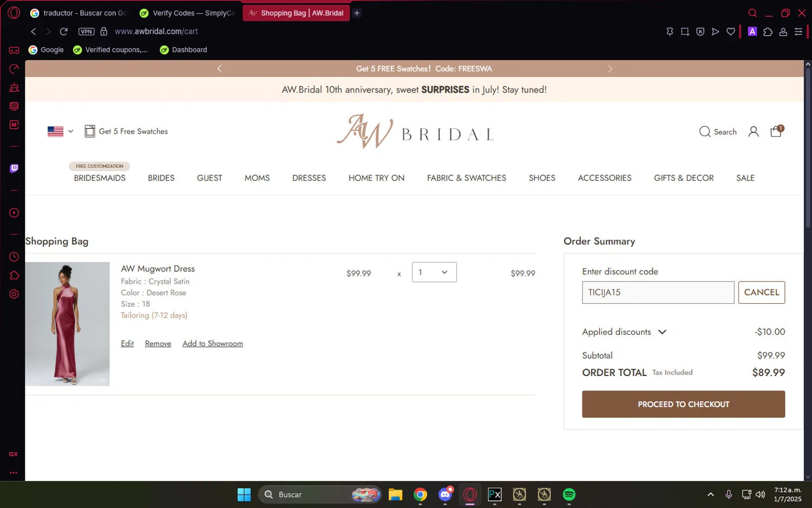Click Add to Showroom link
812x508 pixels.
[213, 343]
